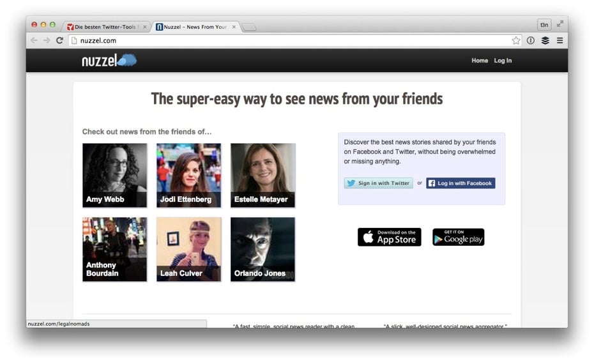The height and width of the screenshot is (364, 594).
Task: Download on the App Store badge
Action: point(390,237)
